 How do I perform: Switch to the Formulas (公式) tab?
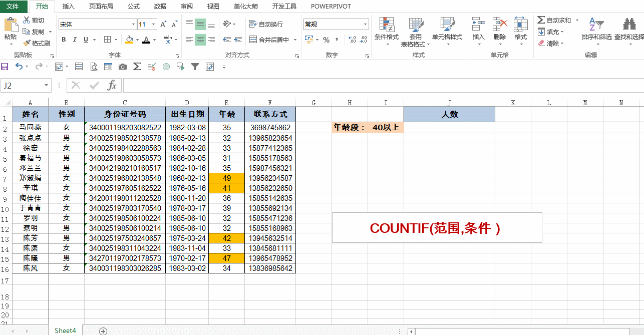tap(134, 7)
